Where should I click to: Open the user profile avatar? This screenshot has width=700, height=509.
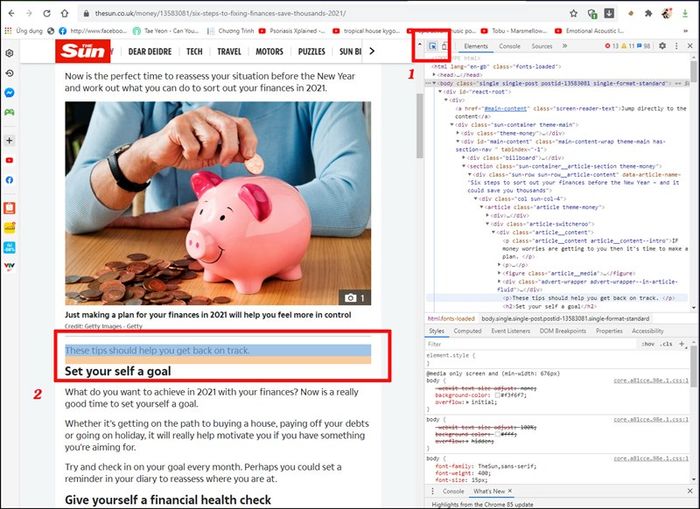click(667, 13)
